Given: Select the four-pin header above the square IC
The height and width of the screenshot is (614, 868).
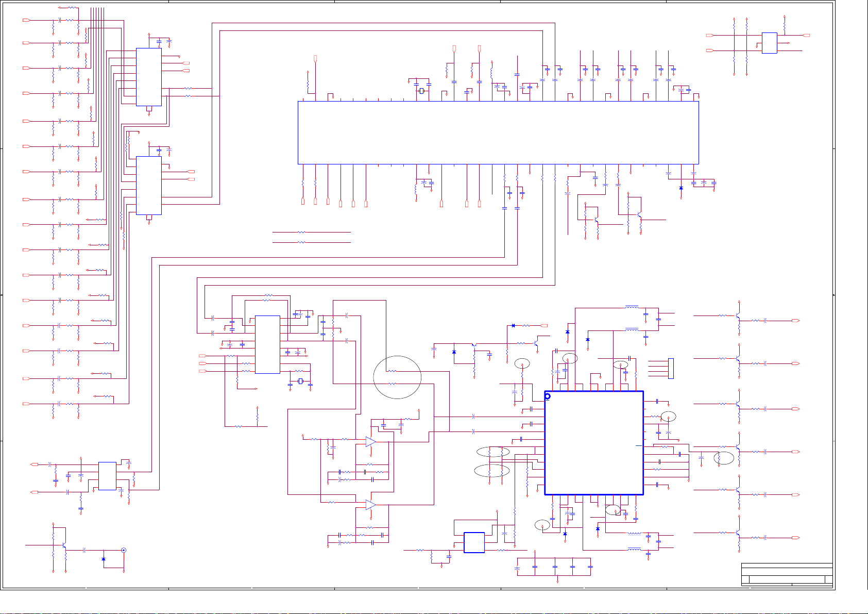Looking at the screenshot, I should click(x=671, y=369).
